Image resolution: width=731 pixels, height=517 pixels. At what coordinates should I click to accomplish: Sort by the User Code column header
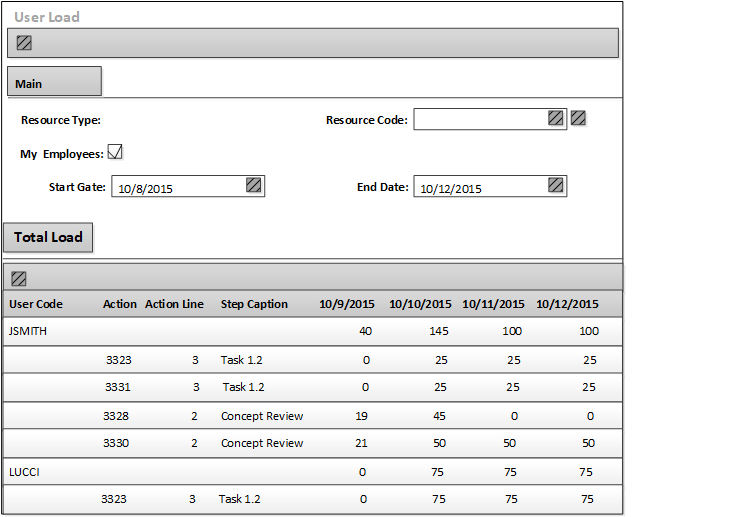point(36,304)
